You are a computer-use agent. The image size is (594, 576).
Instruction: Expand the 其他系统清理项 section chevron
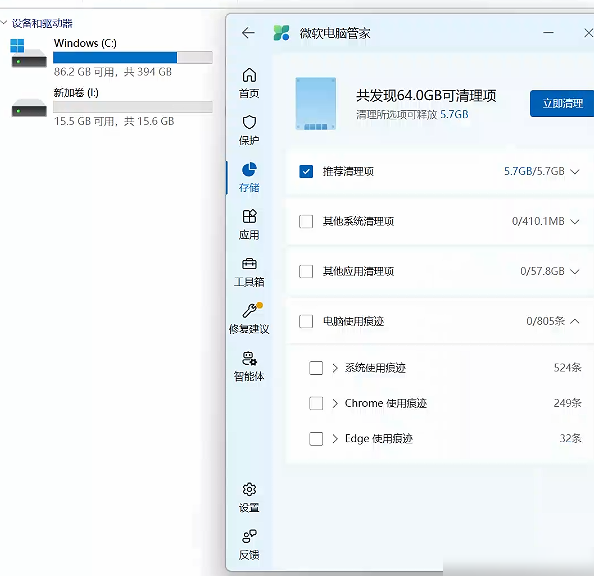coord(575,222)
